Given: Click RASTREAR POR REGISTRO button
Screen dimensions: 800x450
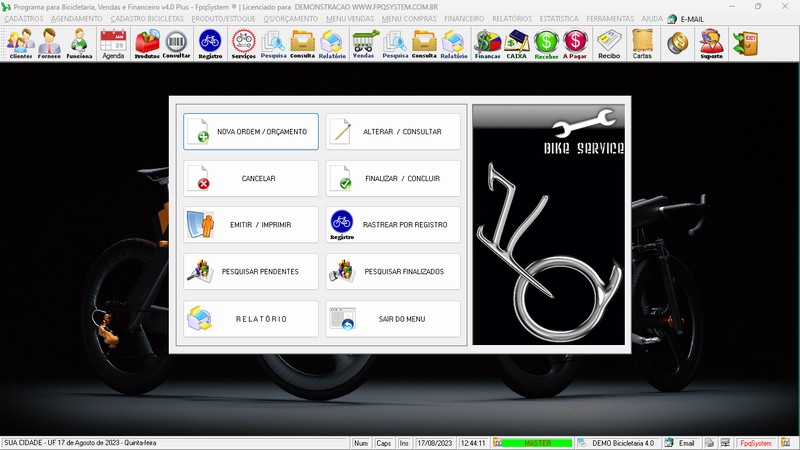Looking at the screenshot, I should (x=393, y=224).
